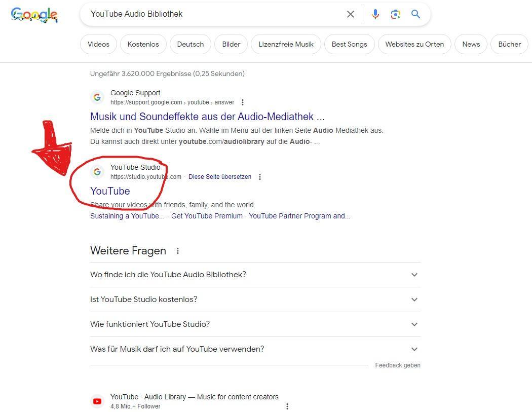Click the Google logo
Image resolution: width=532 pixels, height=412 pixels.
[34, 15]
